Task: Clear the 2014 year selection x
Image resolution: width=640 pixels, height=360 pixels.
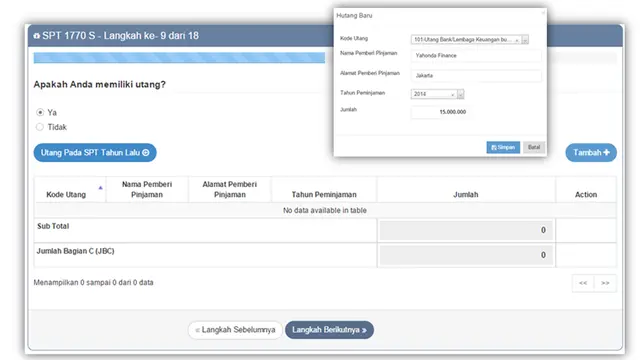Action: (x=452, y=95)
